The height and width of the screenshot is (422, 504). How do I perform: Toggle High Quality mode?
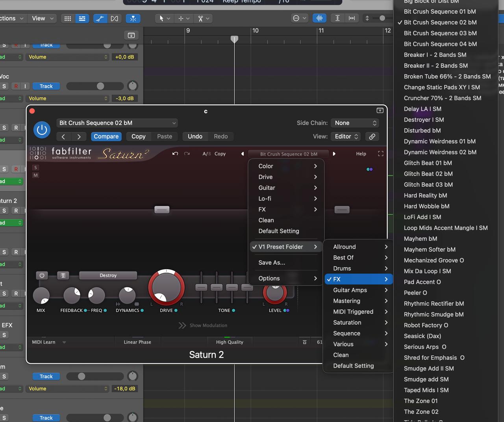(230, 342)
